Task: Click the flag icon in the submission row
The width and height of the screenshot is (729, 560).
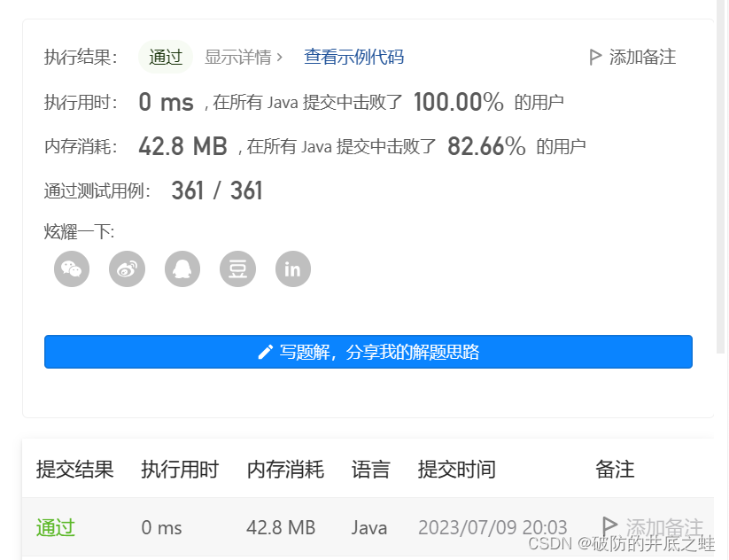Action: coord(609,526)
